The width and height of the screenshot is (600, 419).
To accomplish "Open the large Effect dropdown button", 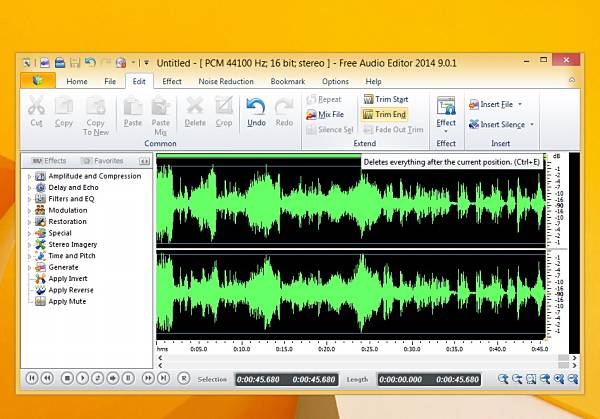I will click(x=446, y=114).
